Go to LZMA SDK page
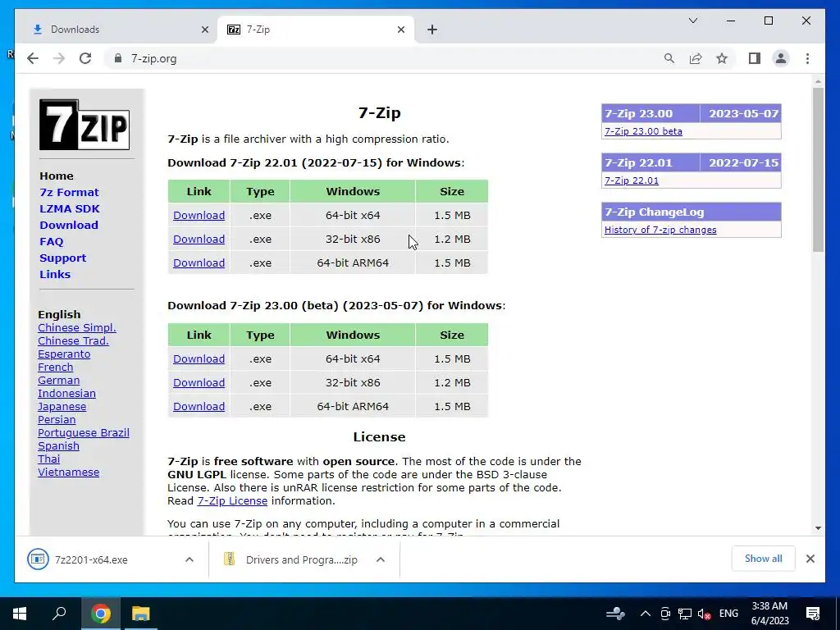The height and width of the screenshot is (630, 840). click(x=70, y=208)
